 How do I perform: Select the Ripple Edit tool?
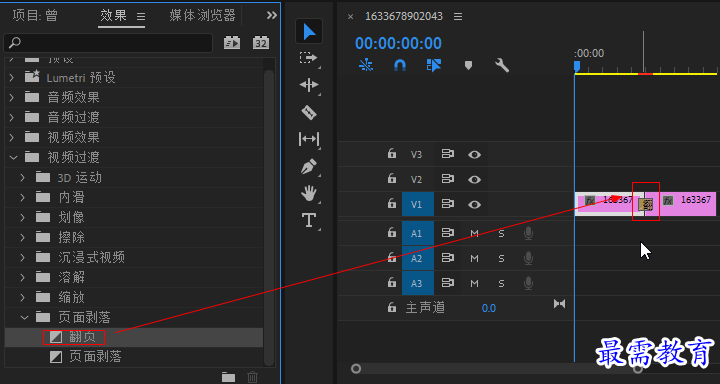[x=309, y=85]
